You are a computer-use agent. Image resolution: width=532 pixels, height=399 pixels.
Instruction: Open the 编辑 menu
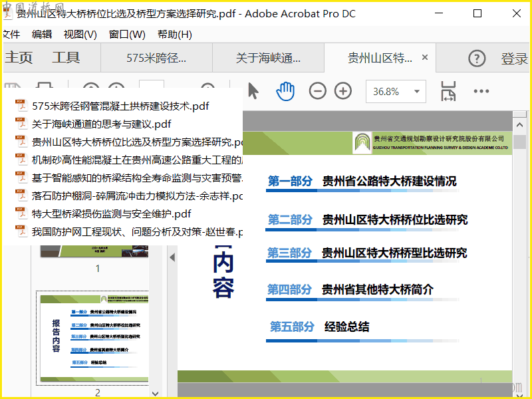tap(42, 35)
